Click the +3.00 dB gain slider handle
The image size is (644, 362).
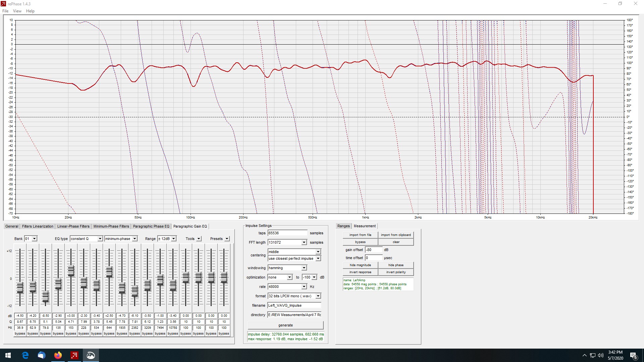pos(71,271)
